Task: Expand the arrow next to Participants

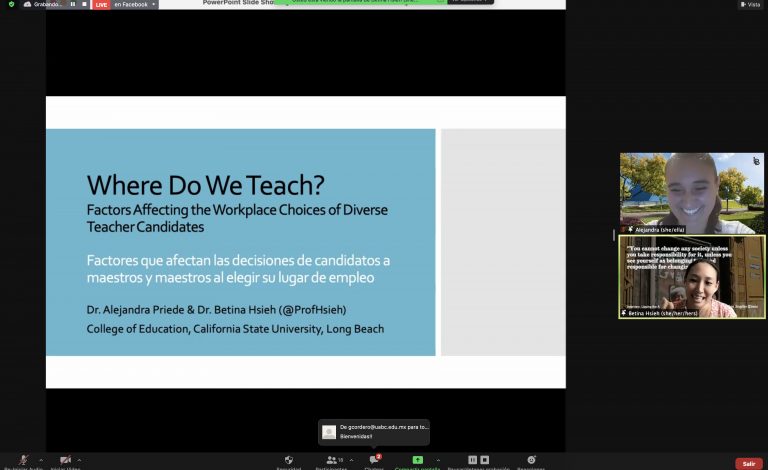Action: [x=351, y=460]
